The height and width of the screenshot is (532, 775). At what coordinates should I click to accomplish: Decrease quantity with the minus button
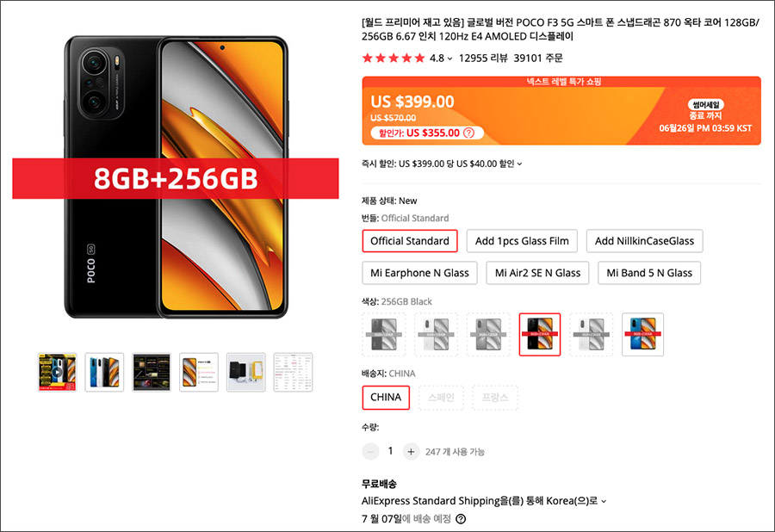[370, 451]
